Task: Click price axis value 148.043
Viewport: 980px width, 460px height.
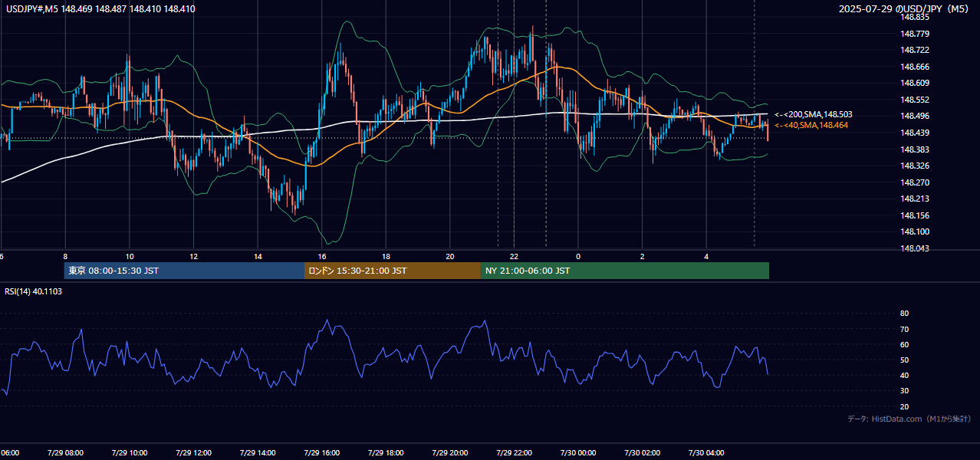Action: (914, 248)
